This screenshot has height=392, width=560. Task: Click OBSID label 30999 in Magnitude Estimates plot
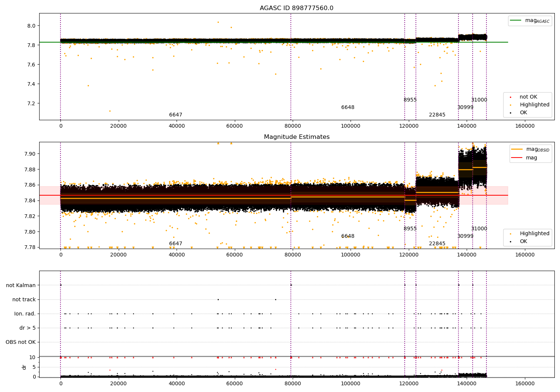coord(466,236)
